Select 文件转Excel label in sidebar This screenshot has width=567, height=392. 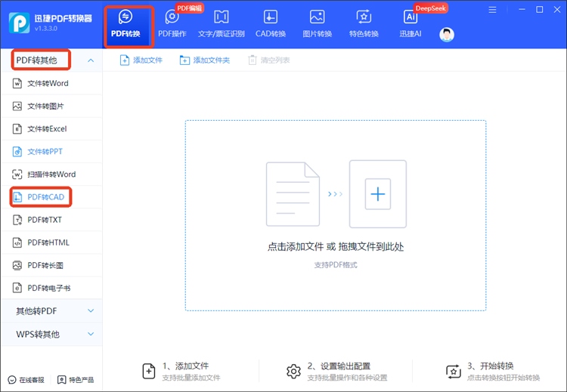click(x=47, y=129)
